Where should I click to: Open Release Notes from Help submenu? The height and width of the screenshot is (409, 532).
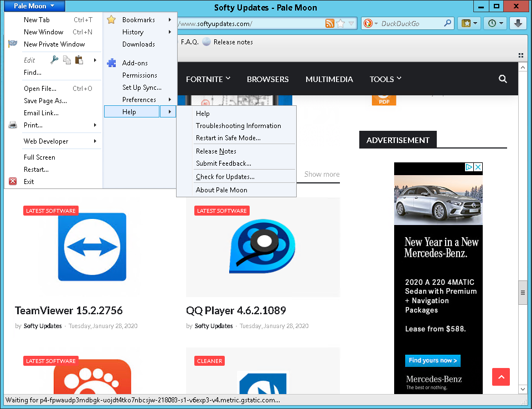[x=236, y=151]
